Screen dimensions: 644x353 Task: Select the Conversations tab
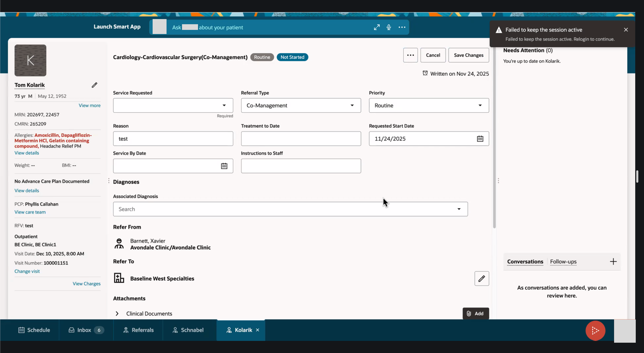[x=525, y=262]
